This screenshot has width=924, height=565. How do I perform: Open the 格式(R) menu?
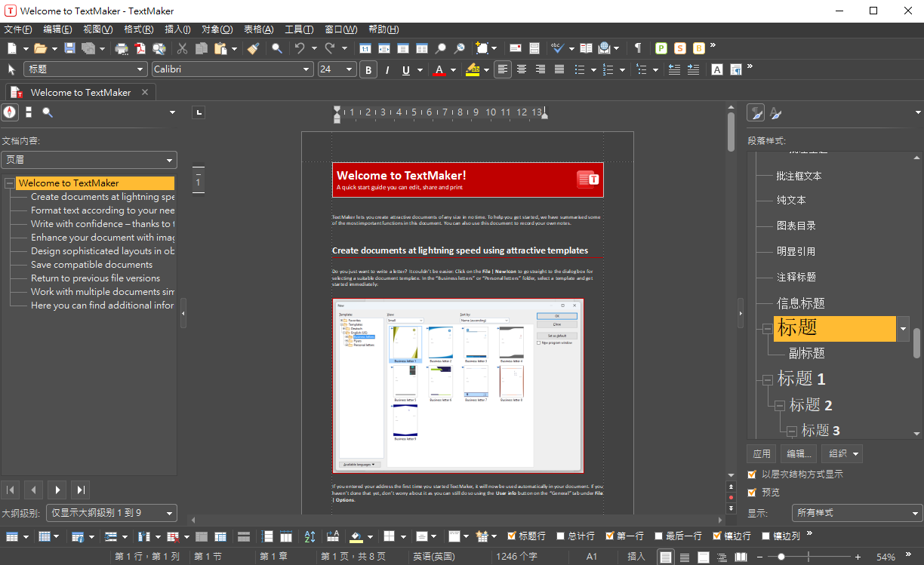tap(138, 29)
